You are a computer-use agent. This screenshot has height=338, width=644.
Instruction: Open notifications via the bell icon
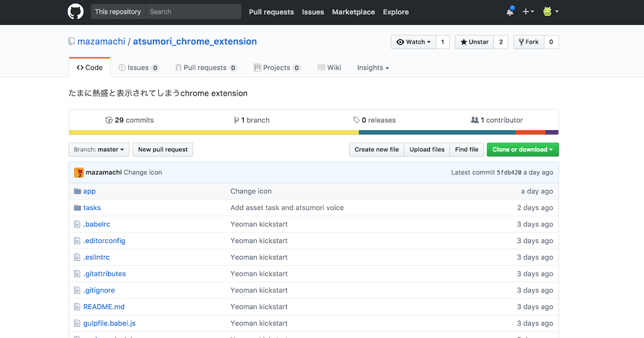click(x=510, y=11)
